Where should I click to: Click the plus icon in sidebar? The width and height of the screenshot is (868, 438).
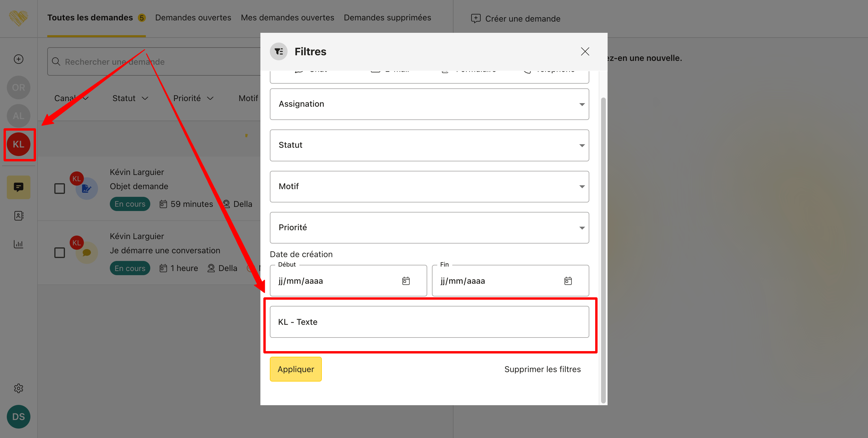[19, 59]
